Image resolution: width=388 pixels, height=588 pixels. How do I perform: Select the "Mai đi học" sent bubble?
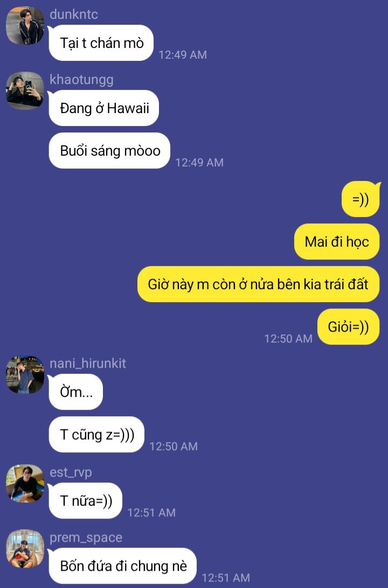[x=337, y=241]
